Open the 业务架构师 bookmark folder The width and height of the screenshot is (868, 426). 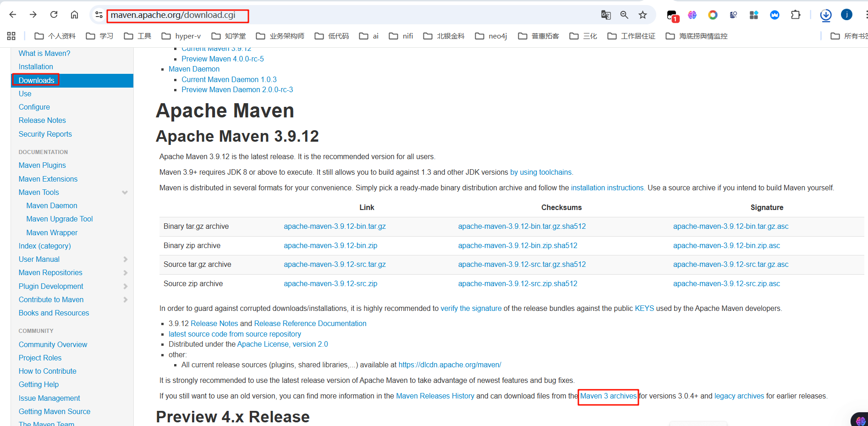[280, 36]
